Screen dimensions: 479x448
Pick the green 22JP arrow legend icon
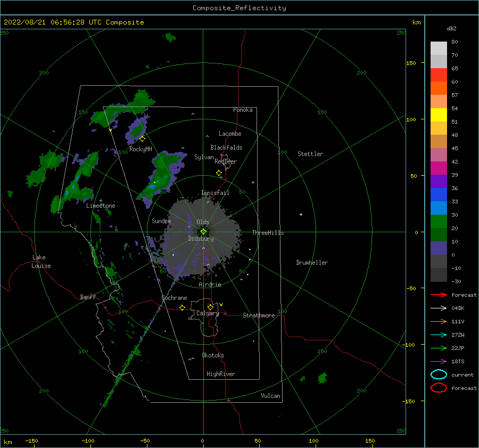439,348
